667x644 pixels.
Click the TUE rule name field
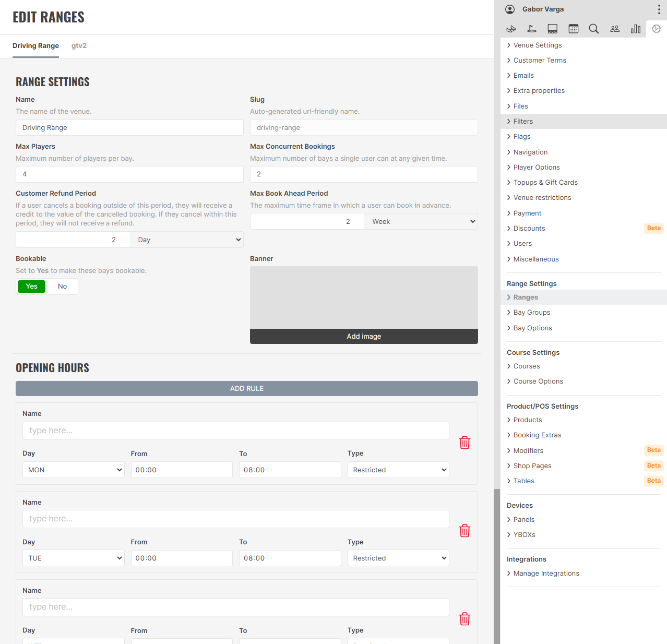pyautogui.click(x=236, y=519)
